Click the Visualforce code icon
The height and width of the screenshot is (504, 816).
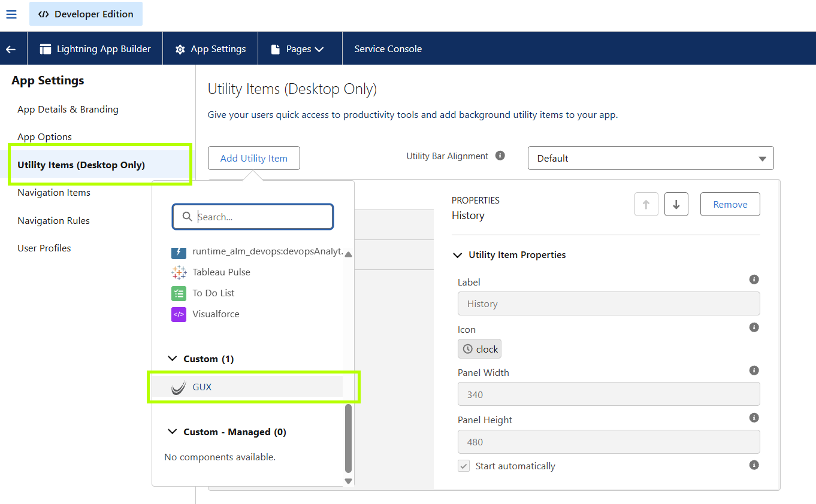pos(179,314)
